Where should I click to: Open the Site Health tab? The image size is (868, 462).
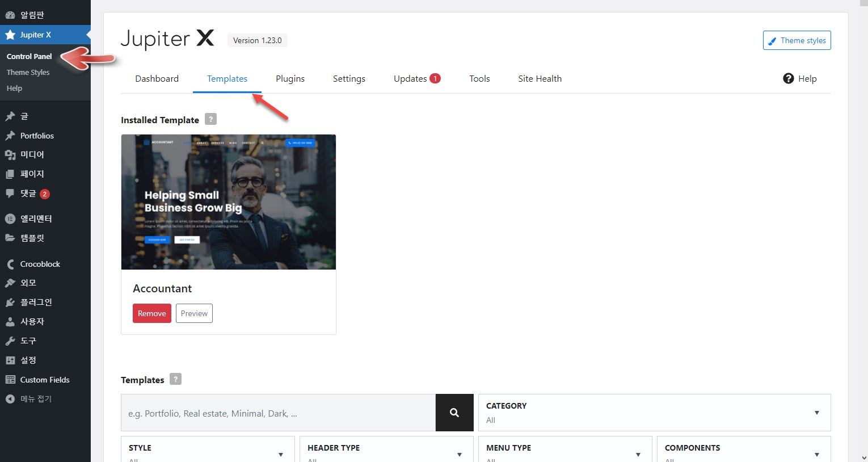click(540, 79)
